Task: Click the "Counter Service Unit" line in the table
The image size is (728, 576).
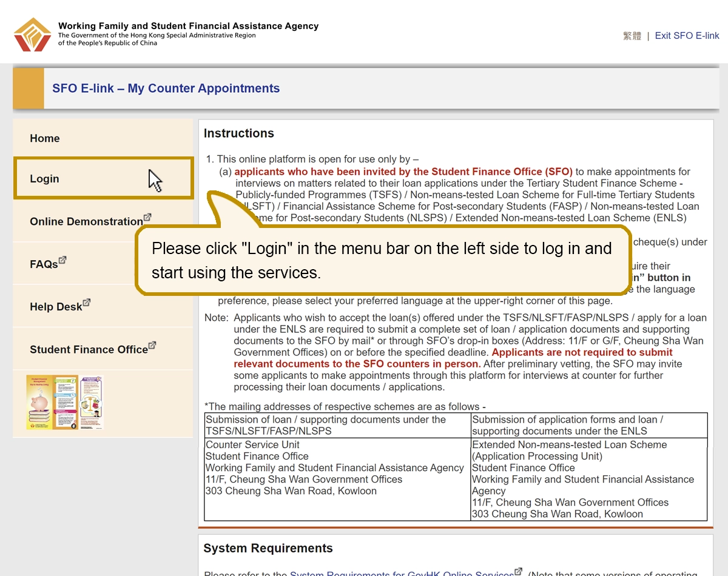Action: coord(252,444)
